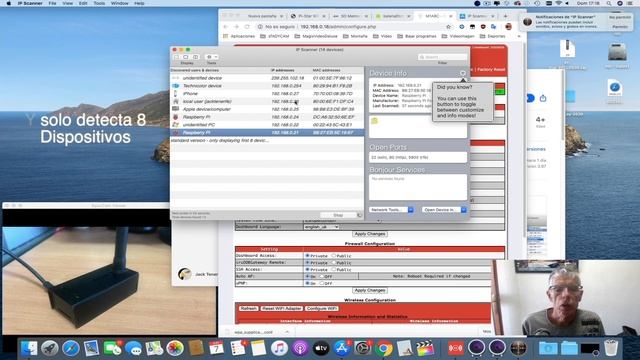Open Messages in the Dock

pos(133,348)
